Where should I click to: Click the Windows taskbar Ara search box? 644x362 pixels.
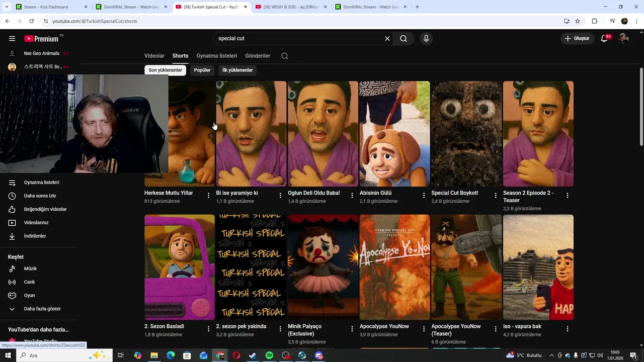[x=65, y=355]
